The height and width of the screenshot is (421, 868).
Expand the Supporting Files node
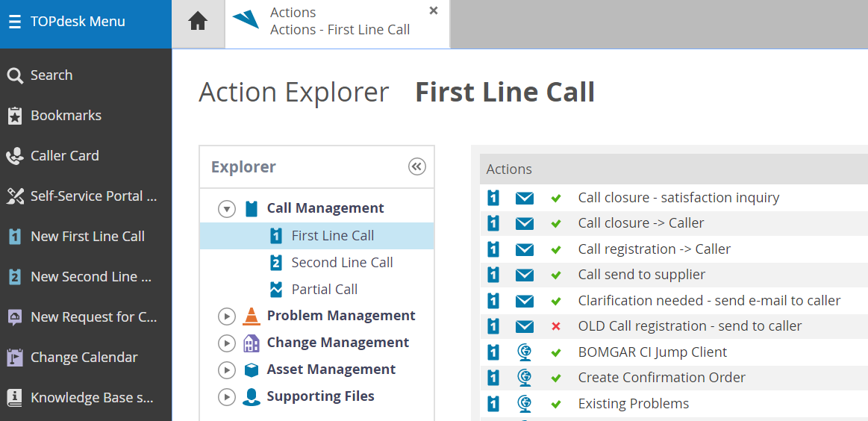coord(227,396)
